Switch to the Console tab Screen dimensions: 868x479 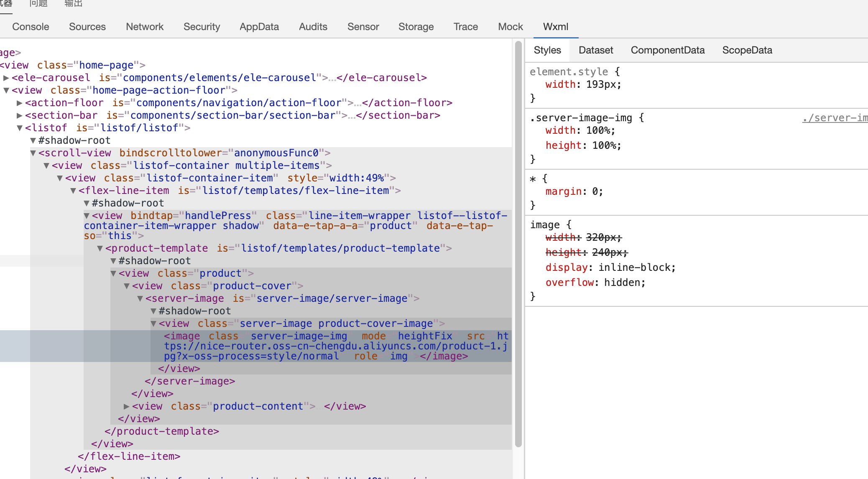pos(31,27)
